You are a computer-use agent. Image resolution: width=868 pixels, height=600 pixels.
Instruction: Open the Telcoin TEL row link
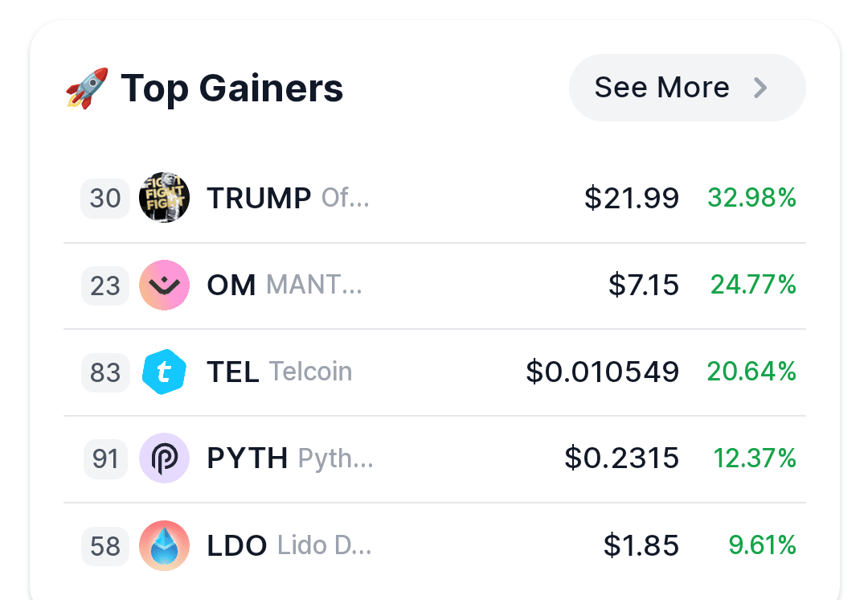(434, 372)
